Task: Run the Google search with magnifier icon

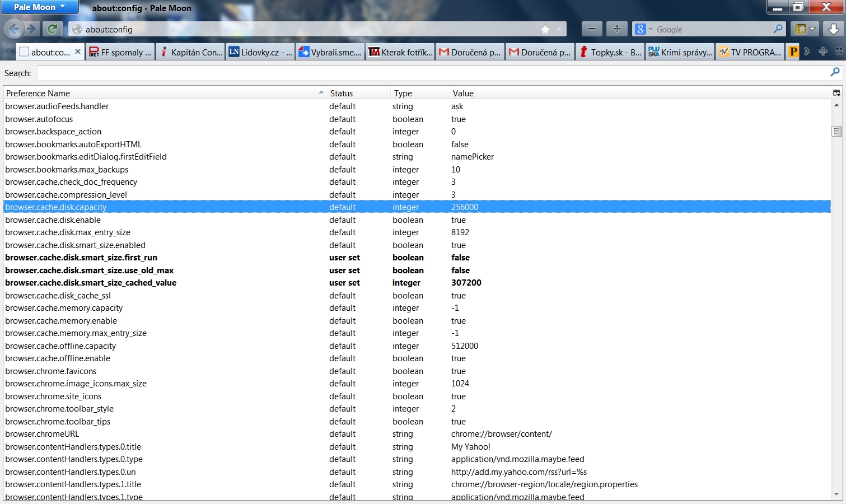Action: click(778, 29)
